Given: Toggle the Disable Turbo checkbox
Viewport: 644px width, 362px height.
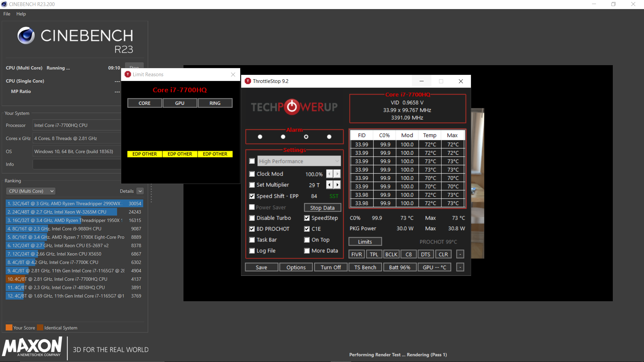Looking at the screenshot, I should point(252,218).
